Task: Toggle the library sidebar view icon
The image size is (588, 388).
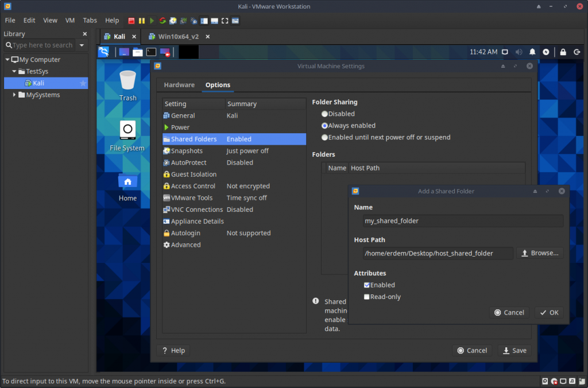Action: point(204,21)
